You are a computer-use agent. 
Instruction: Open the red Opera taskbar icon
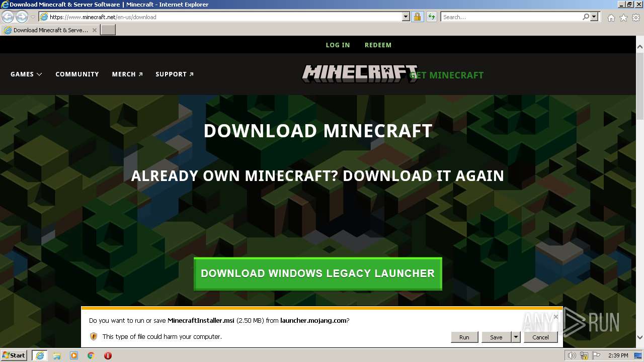point(108,355)
